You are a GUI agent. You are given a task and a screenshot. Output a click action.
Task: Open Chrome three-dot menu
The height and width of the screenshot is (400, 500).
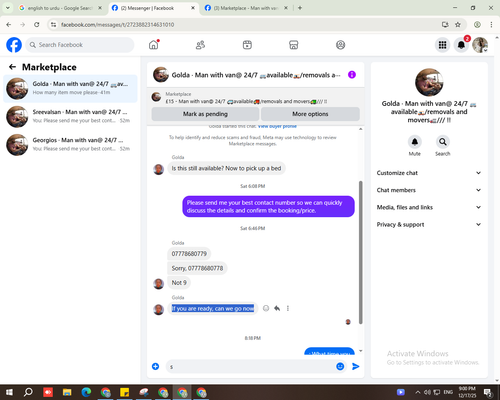click(x=491, y=24)
